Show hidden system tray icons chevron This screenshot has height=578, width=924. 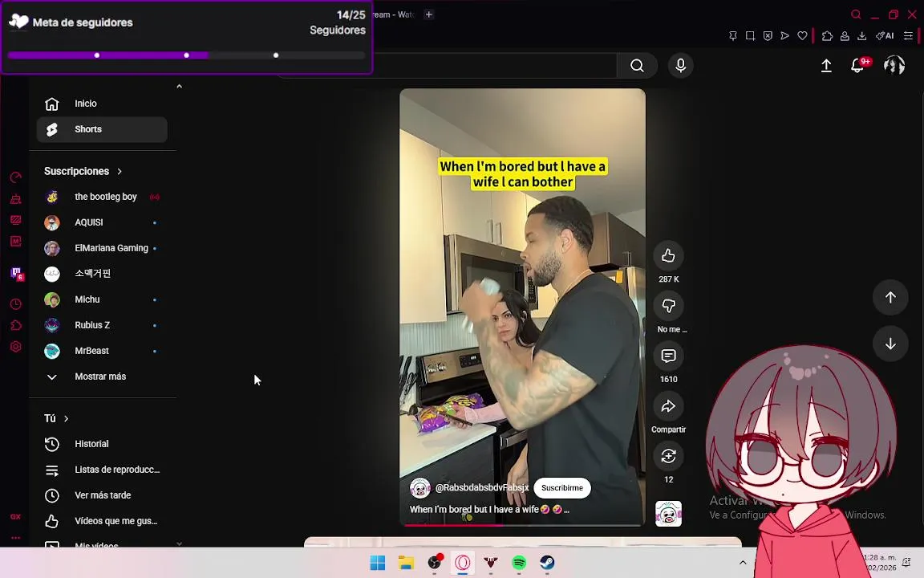743,563
